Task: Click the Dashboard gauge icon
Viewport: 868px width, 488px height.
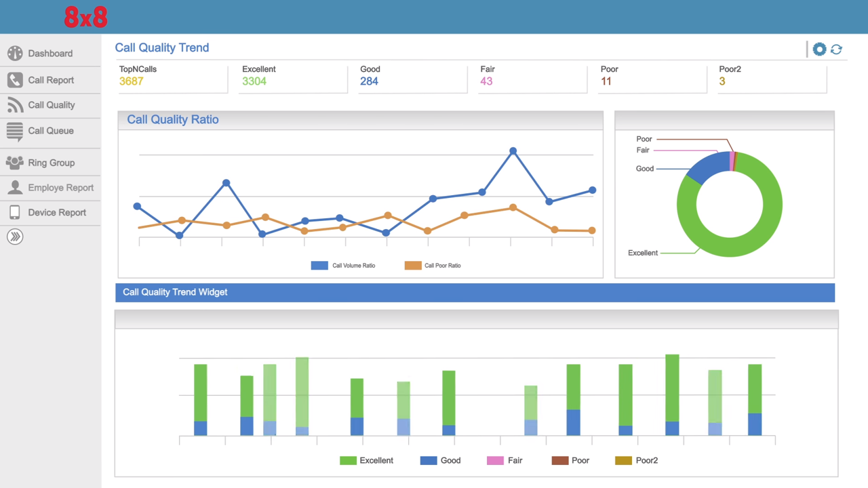Action: (x=15, y=53)
